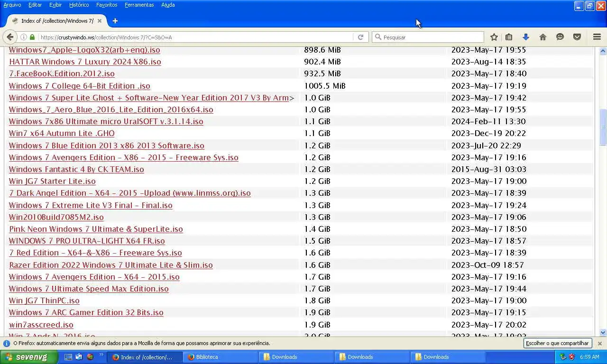Screen dimensions: 607x364
Task: Open Win JG7 ThinPC.iso link
Action: point(44,300)
